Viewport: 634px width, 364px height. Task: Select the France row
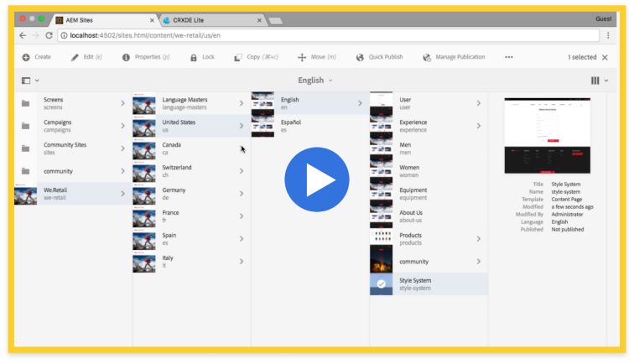(x=191, y=216)
